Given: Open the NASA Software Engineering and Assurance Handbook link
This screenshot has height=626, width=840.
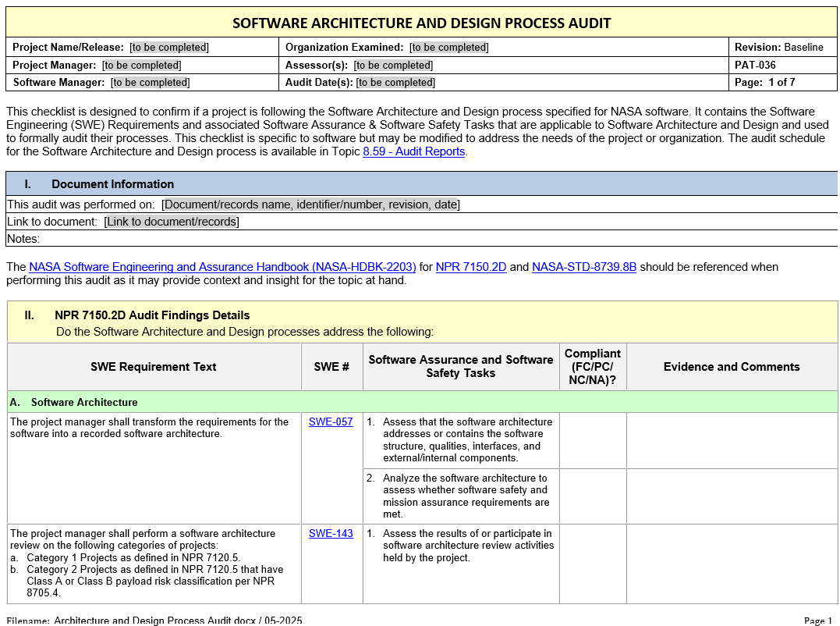Looking at the screenshot, I should tap(222, 267).
